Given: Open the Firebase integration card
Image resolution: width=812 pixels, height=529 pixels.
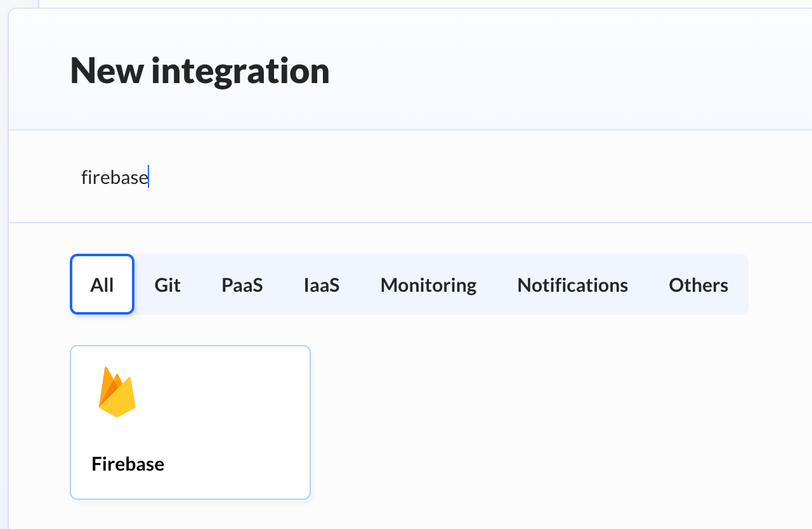Looking at the screenshot, I should (190, 422).
